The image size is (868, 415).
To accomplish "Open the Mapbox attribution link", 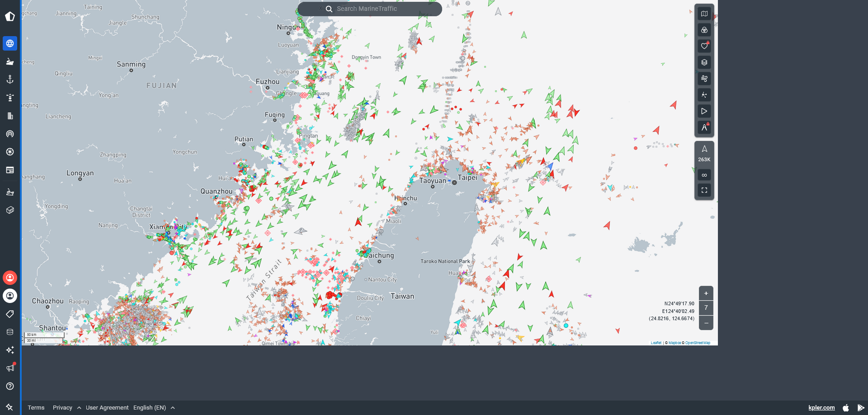I will click(675, 343).
